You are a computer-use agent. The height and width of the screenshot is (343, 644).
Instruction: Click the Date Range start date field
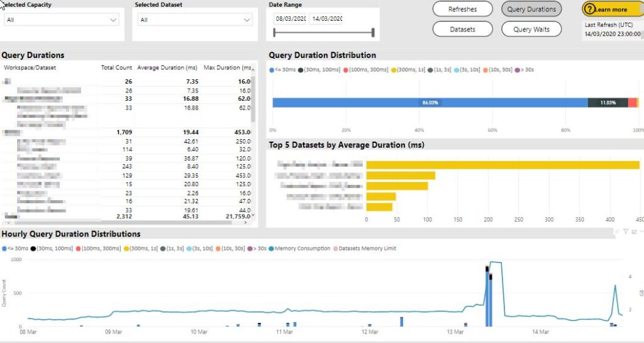pos(291,19)
